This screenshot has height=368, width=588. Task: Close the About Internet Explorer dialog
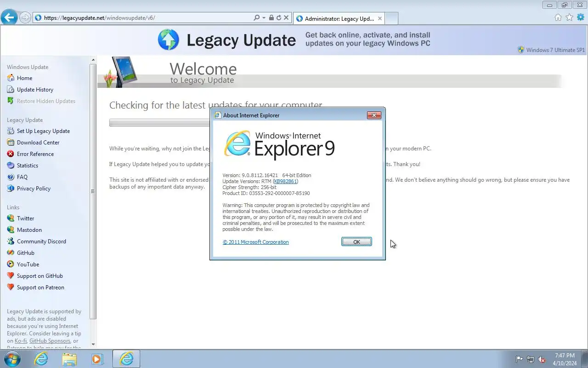(374, 115)
